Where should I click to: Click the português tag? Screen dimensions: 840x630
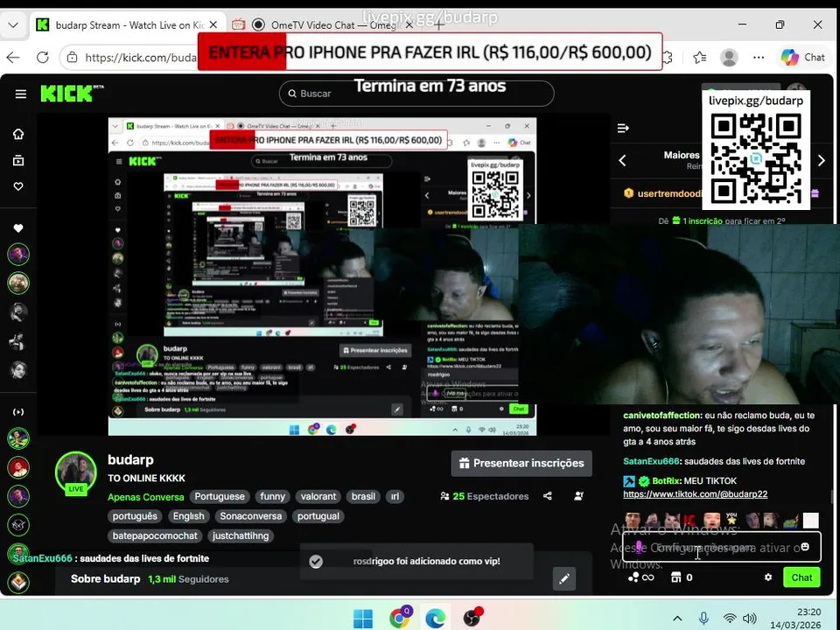[135, 516]
